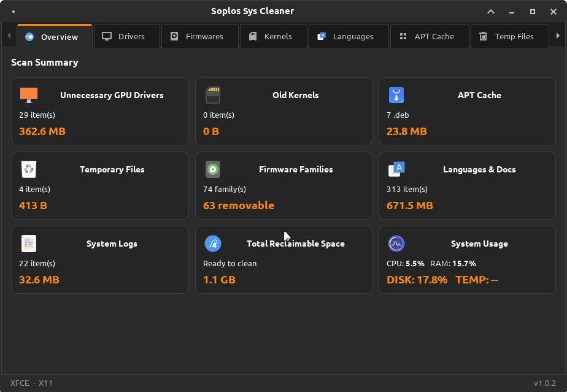
Task: Click the Overview tab circle icon
Action: (29, 37)
